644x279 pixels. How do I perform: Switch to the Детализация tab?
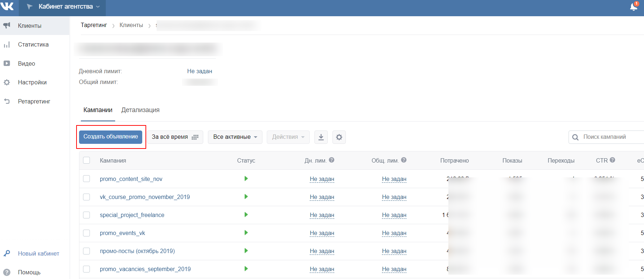coord(140,110)
